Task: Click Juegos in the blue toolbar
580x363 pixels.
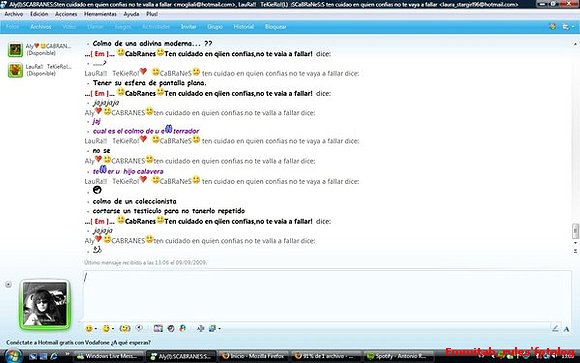Action: click(123, 27)
